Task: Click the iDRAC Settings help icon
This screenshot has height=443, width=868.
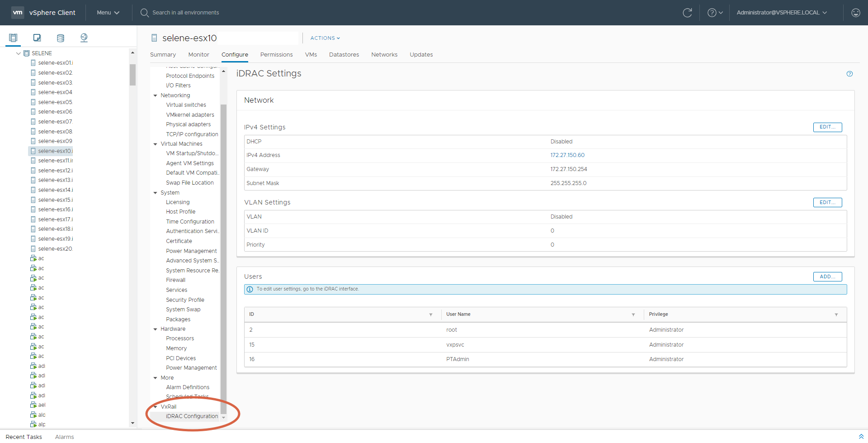Action: tap(849, 74)
